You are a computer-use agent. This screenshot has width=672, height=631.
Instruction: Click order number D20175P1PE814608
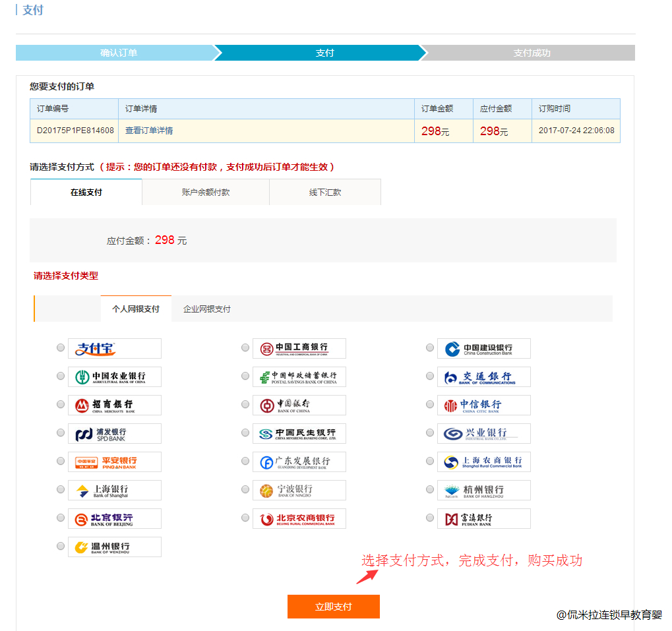(x=75, y=131)
